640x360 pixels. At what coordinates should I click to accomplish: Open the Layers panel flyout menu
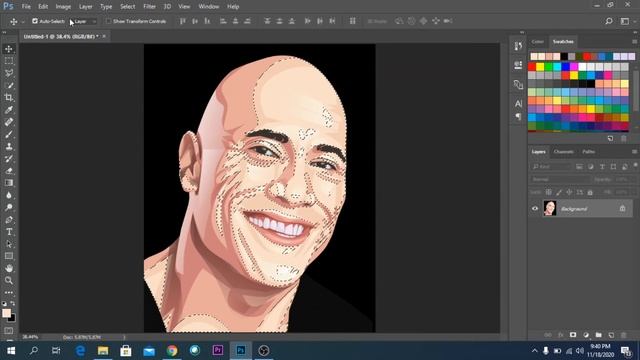(634, 151)
